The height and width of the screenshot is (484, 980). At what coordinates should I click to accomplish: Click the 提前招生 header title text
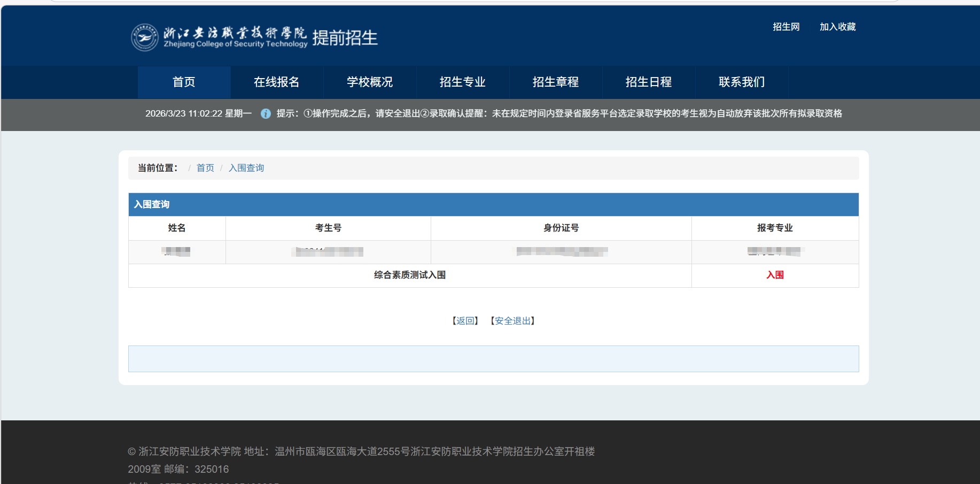[x=345, y=38]
